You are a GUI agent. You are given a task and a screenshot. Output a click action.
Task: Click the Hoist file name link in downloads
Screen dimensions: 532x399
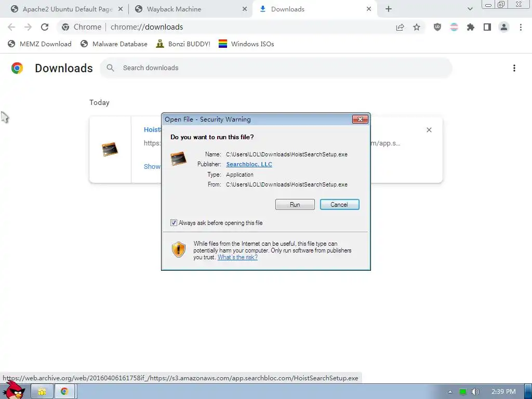tap(152, 129)
